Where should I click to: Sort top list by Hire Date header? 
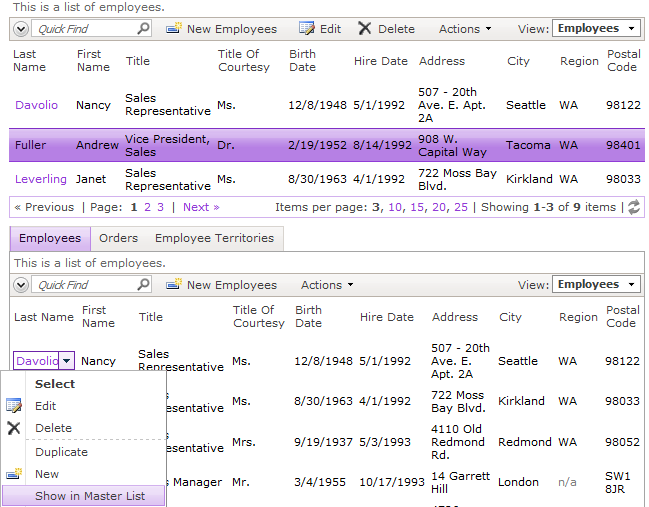pyautogui.click(x=381, y=61)
